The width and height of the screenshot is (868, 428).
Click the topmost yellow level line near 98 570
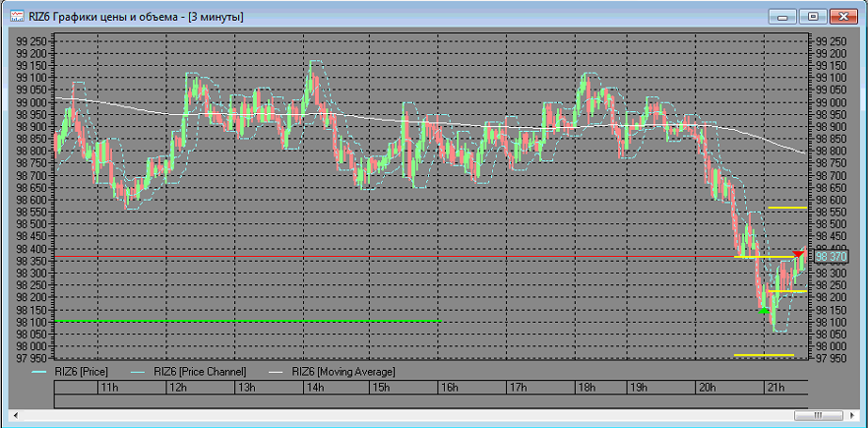(787, 208)
